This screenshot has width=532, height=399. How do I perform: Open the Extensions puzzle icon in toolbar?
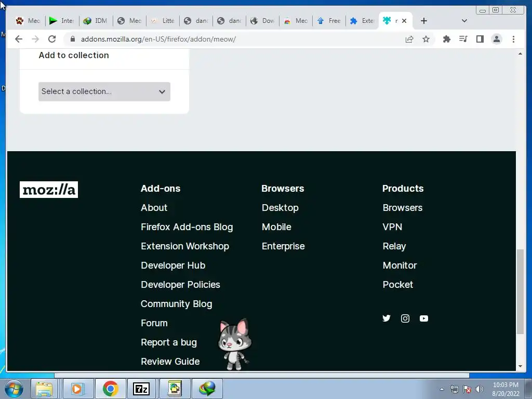[446, 39]
